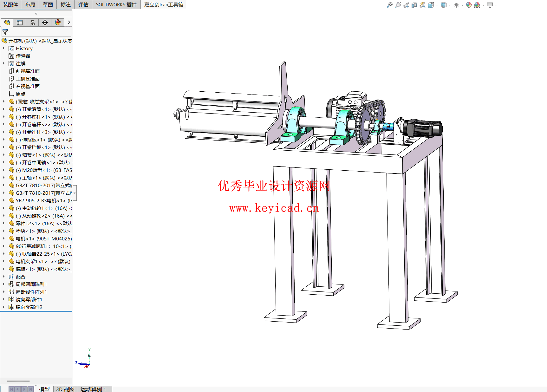
Task: Open the View Orientation dropdown arrow
Action: [437, 5]
